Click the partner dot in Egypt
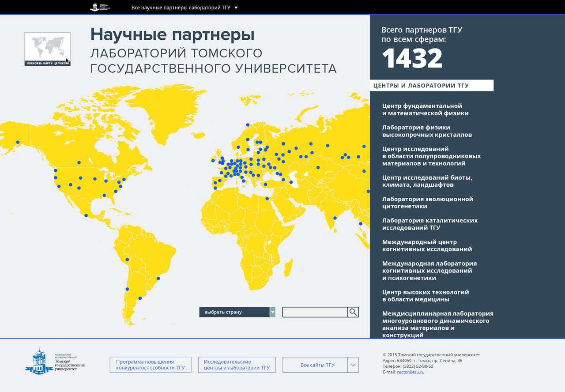The height and width of the screenshot is (392, 565). click(x=267, y=199)
